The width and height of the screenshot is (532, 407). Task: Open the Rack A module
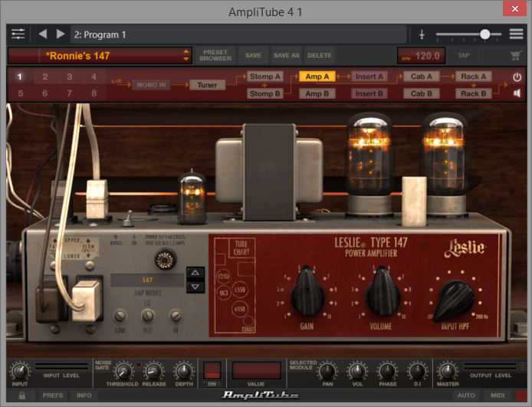click(x=474, y=77)
